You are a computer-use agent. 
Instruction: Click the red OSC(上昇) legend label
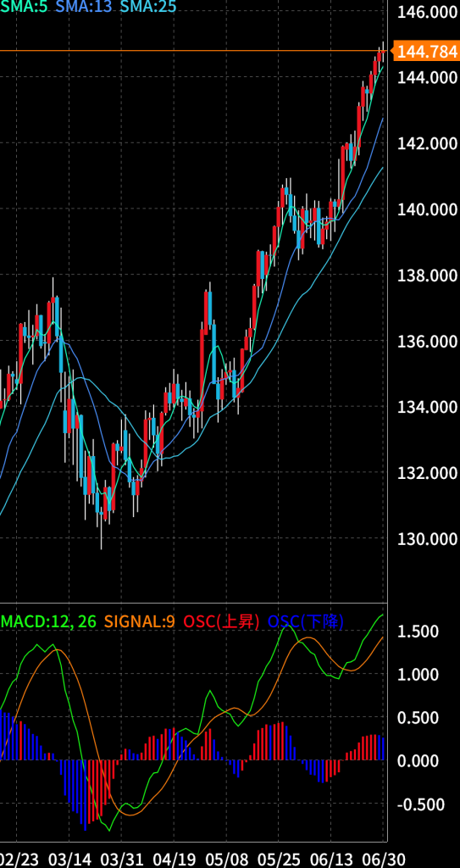(221, 621)
